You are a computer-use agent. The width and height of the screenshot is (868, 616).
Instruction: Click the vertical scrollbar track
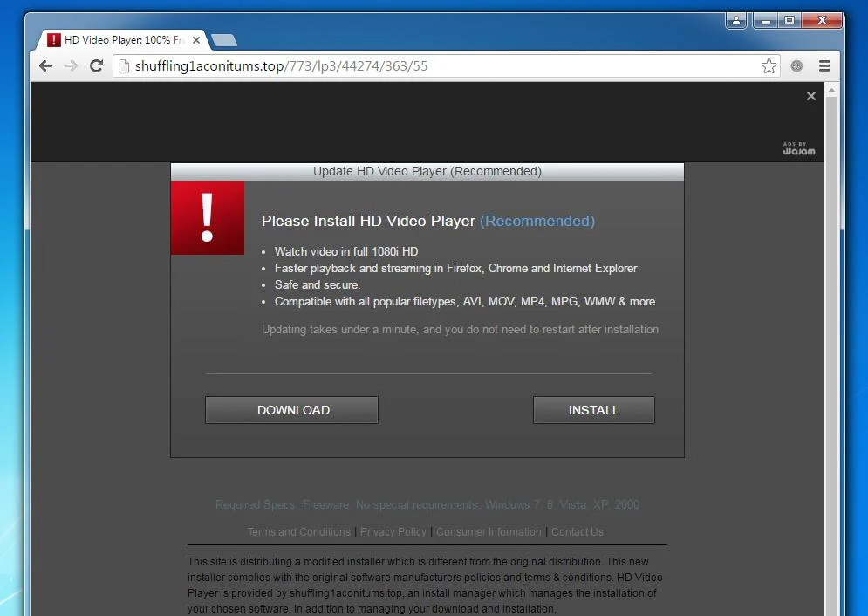pyautogui.click(x=831, y=355)
